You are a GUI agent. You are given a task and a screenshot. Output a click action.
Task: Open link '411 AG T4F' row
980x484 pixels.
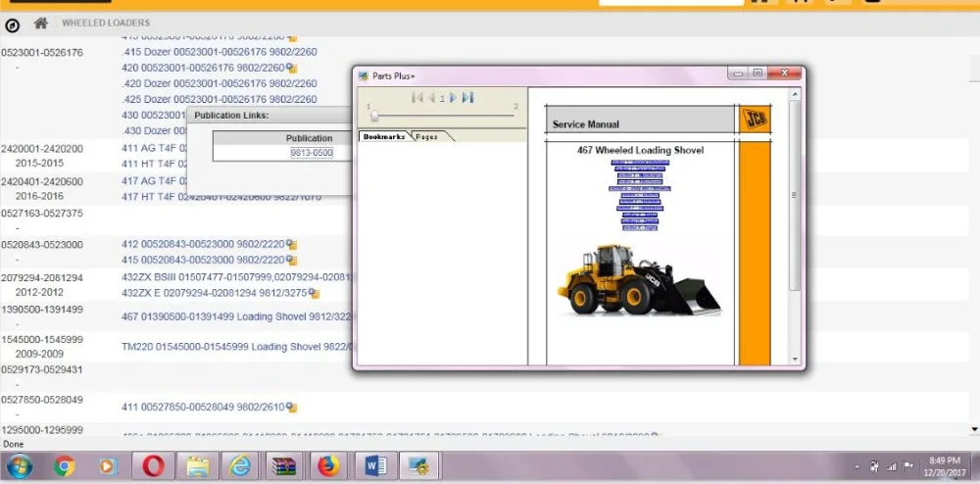click(x=155, y=148)
